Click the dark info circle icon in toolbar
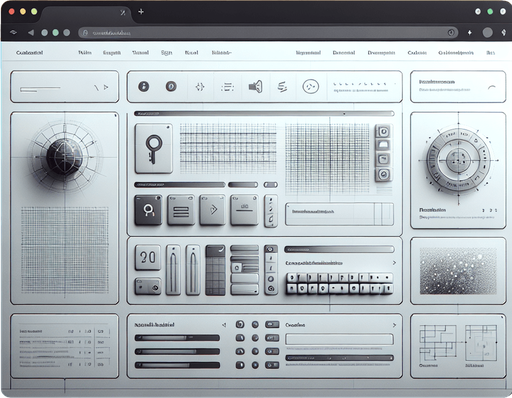The height and width of the screenshot is (398, 512). pyautogui.click(x=144, y=87)
